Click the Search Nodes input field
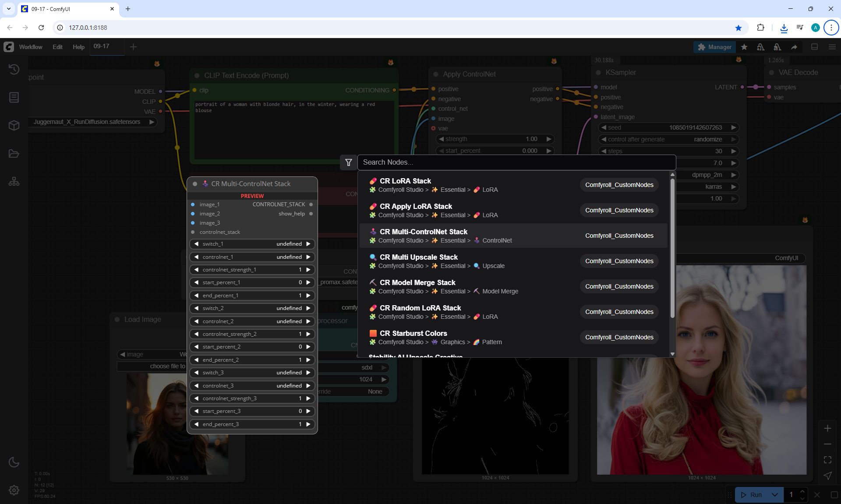 516,162
